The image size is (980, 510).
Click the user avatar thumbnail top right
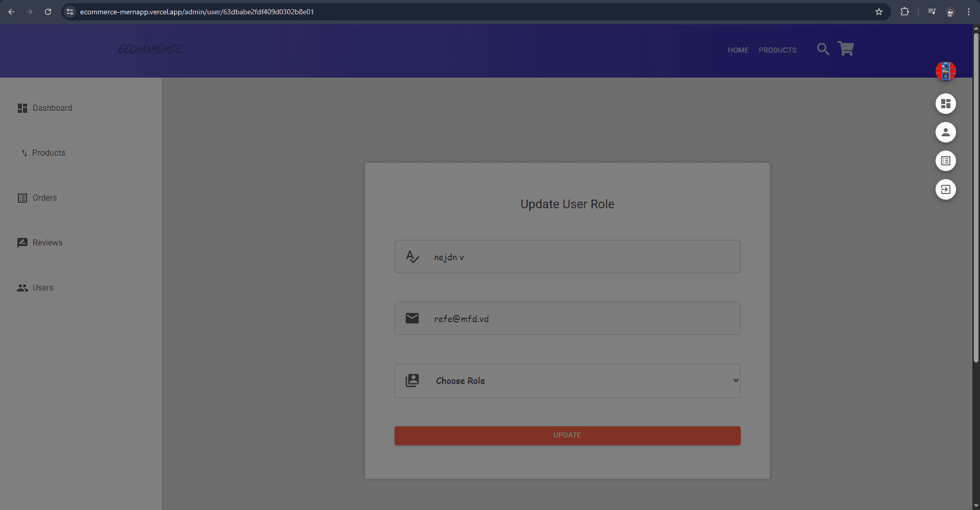tap(945, 71)
